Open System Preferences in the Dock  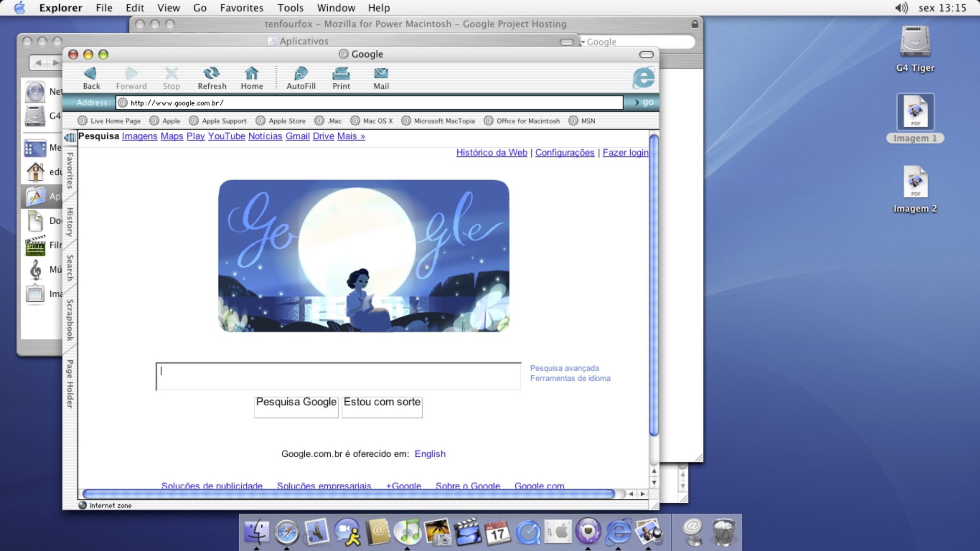coord(558,532)
